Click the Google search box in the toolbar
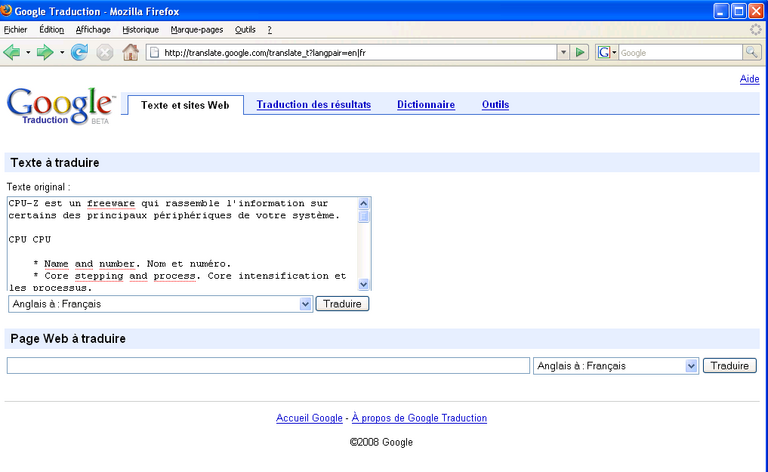The image size is (768, 472). coord(681,52)
